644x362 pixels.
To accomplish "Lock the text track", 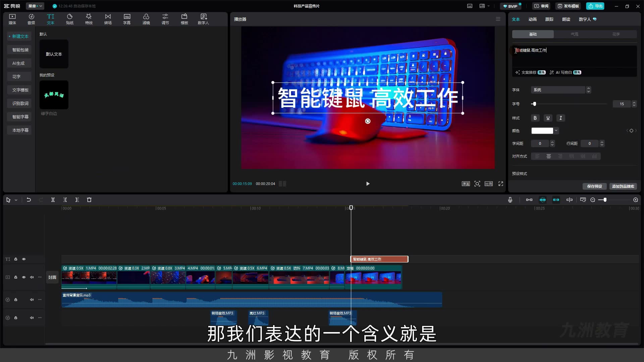I will coord(16,259).
